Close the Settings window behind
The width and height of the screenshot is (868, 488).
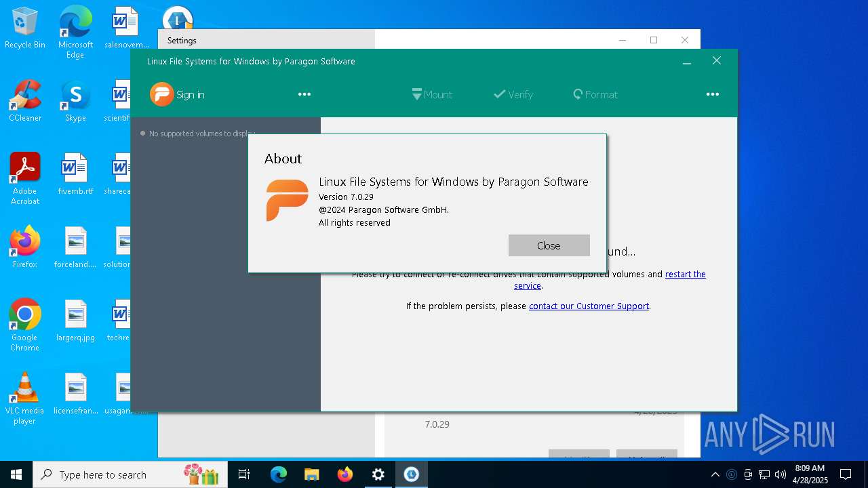pyautogui.click(x=685, y=40)
